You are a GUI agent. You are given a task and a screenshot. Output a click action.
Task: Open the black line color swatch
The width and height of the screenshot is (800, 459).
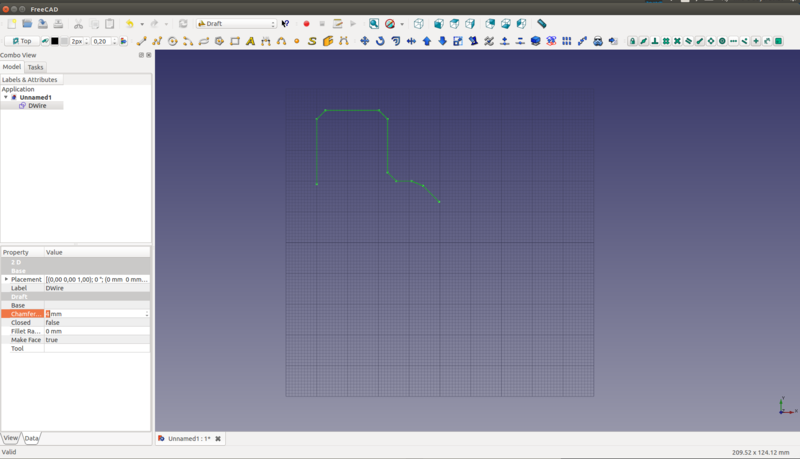coord(54,41)
